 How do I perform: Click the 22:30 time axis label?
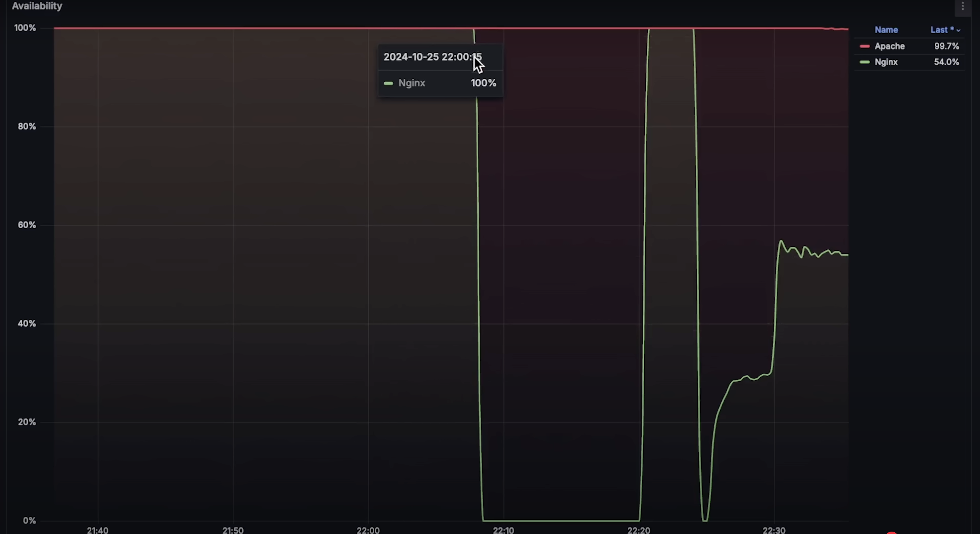[x=774, y=530]
